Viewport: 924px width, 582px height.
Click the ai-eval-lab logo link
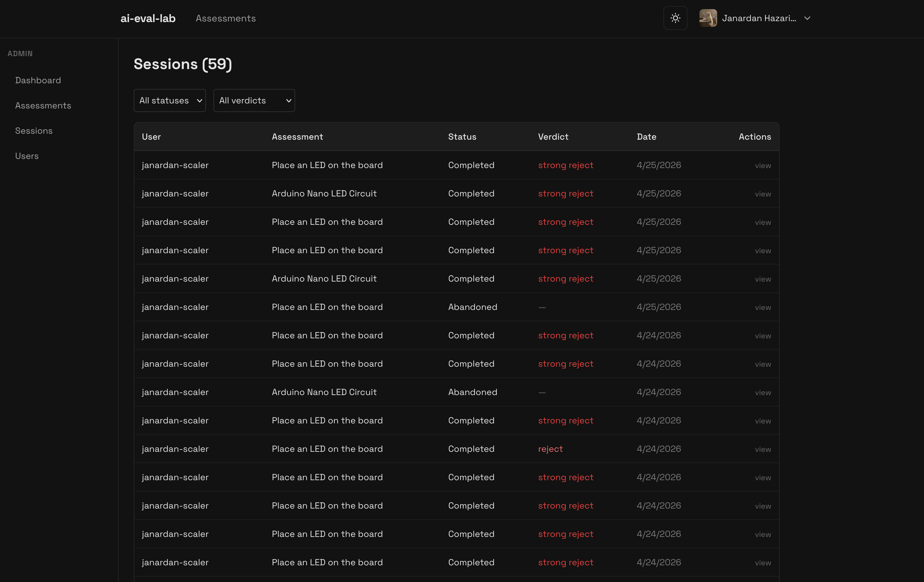point(148,18)
